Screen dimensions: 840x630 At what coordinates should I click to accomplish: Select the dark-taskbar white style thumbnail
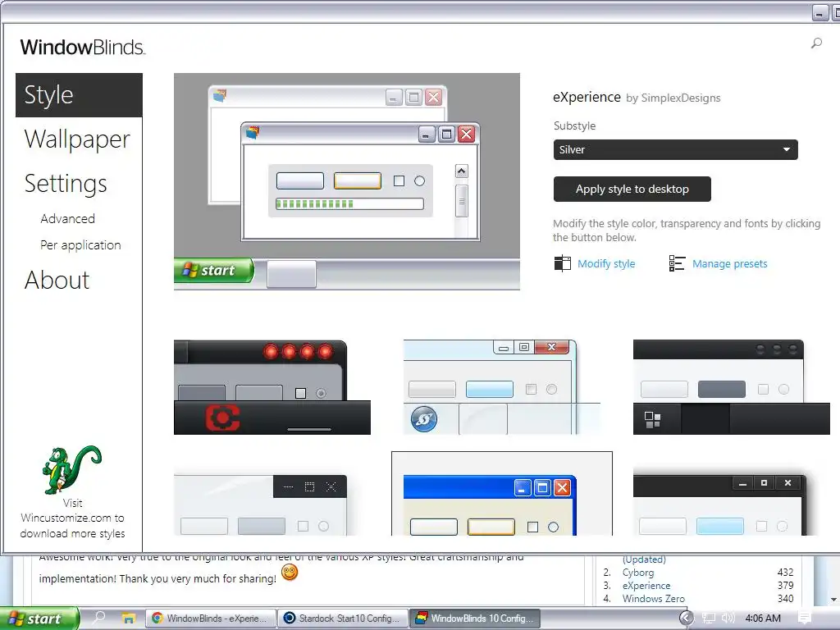[x=731, y=387]
